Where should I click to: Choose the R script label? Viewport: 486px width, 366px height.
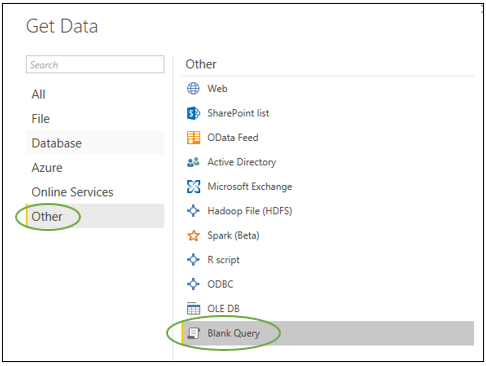click(x=223, y=260)
